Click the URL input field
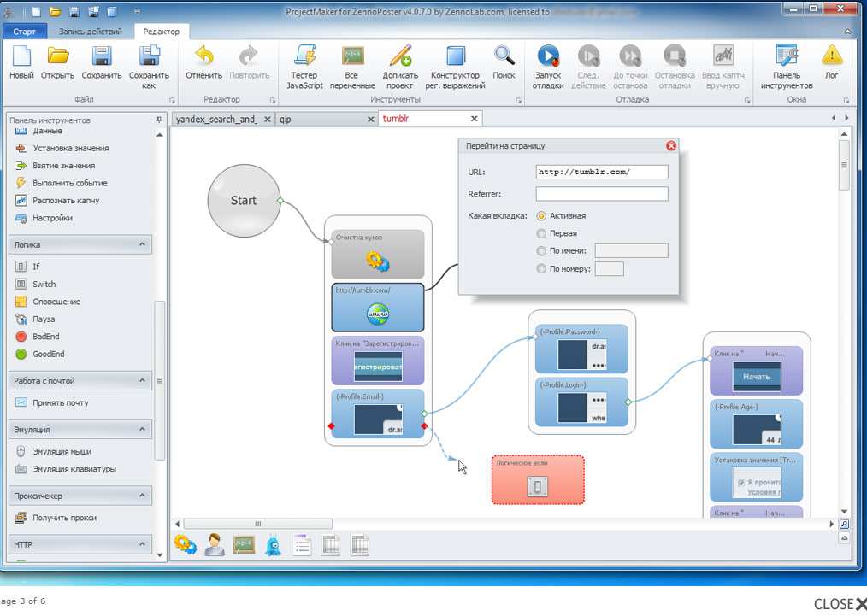The width and height of the screenshot is (867, 616). coord(601,173)
